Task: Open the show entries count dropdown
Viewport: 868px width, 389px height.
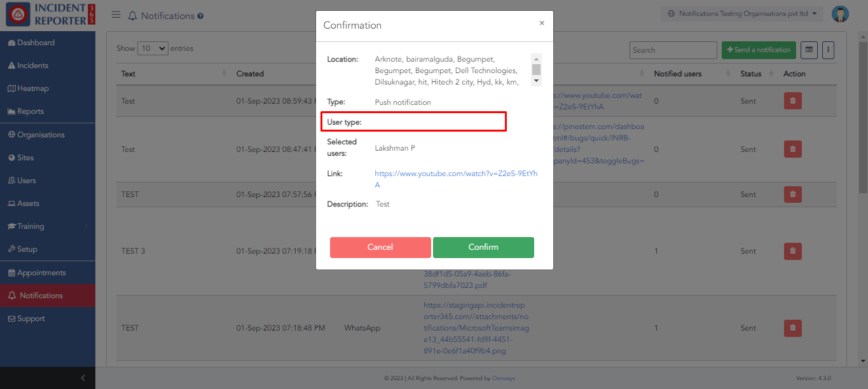Action: coord(153,48)
